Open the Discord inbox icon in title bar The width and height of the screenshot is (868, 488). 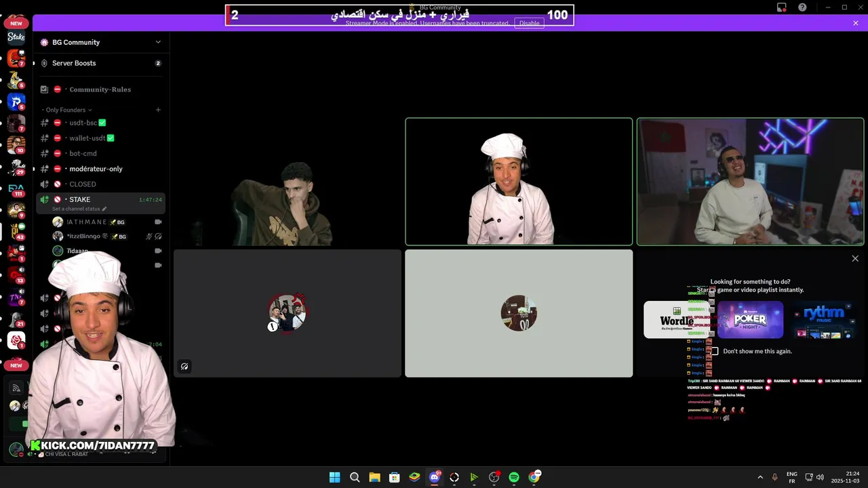click(782, 7)
